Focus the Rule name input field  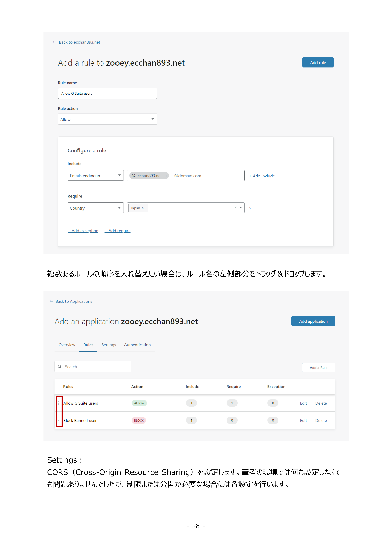[x=107, y=93]
